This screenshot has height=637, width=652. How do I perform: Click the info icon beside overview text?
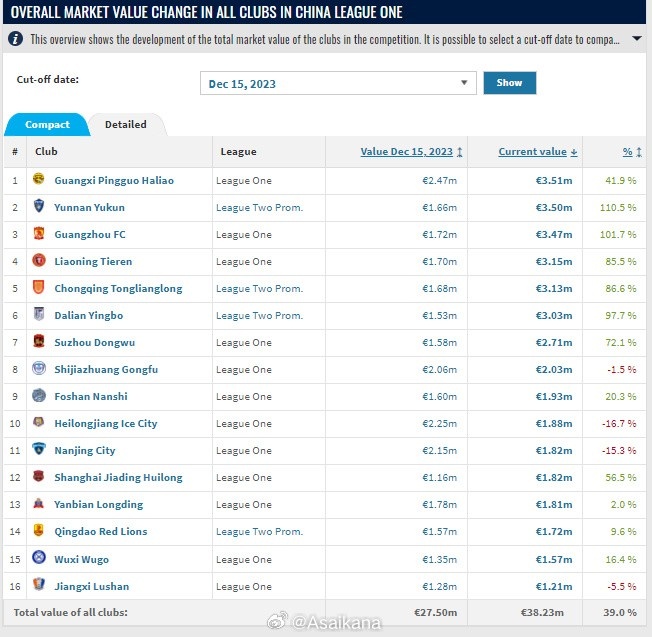point(16,40)
